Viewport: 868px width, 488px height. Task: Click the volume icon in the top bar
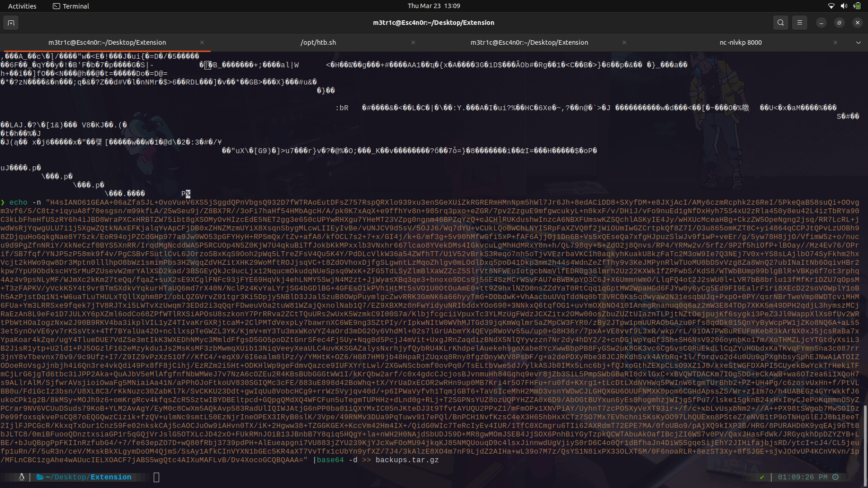(x=844, y=6)
